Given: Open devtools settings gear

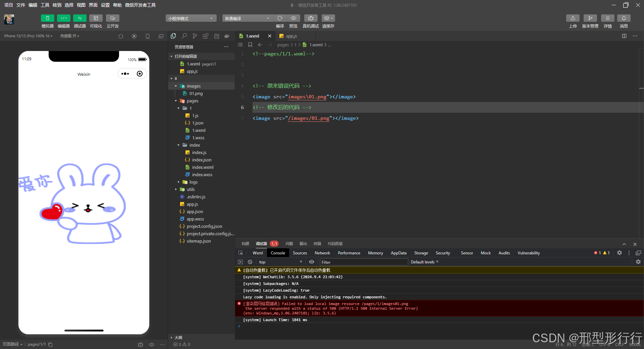Looking at the screenshot, I should click(x=620, y=253).
